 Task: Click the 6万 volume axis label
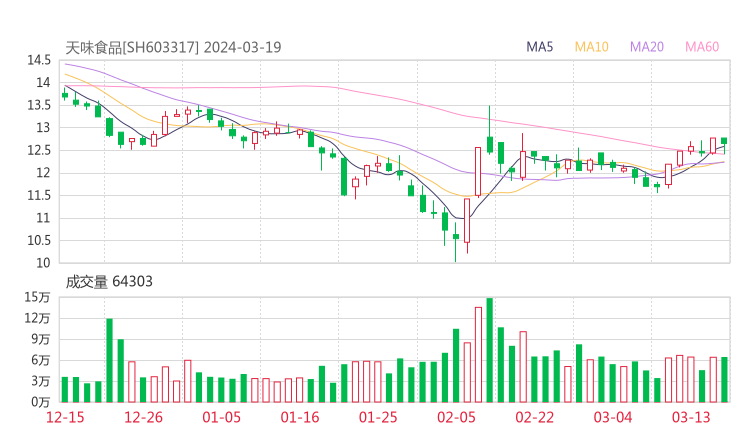41,360
